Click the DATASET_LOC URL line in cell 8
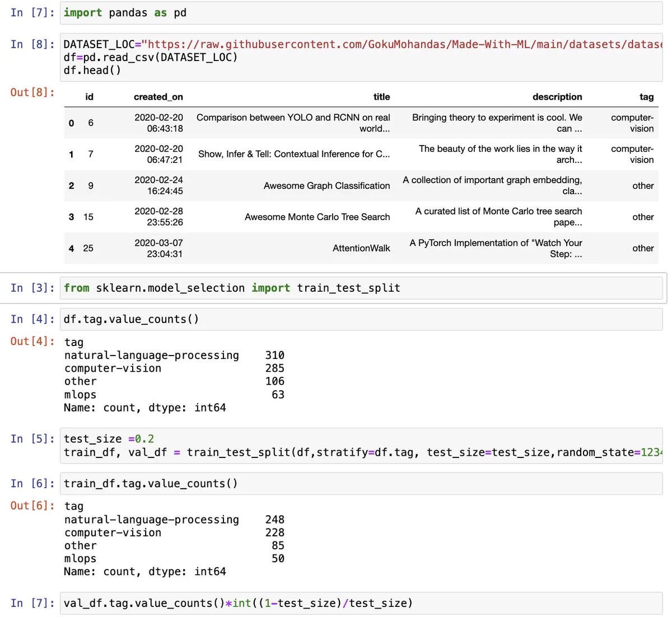The height and width of the screenshot is (617, 672). click(363, 44)
